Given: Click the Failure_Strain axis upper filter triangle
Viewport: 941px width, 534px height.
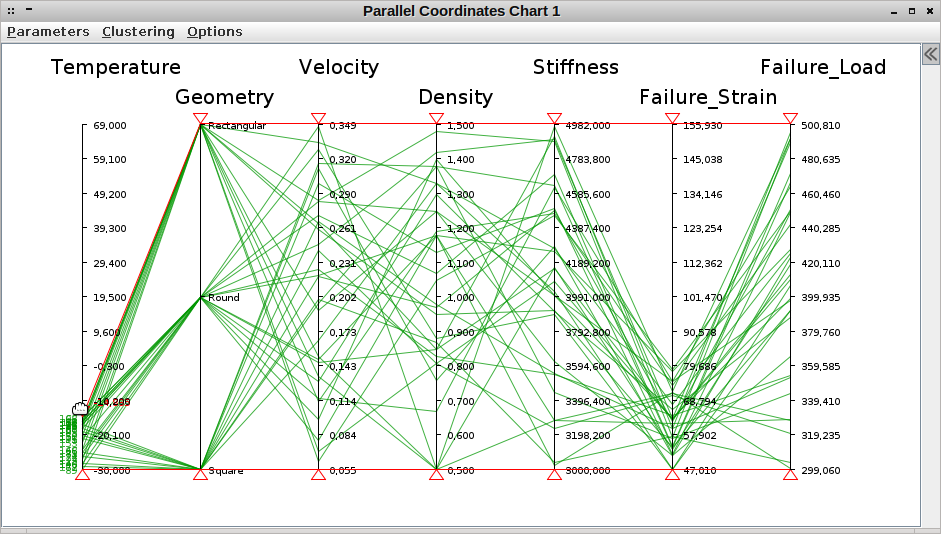Looking at the screenshot, I should point(673,118).
